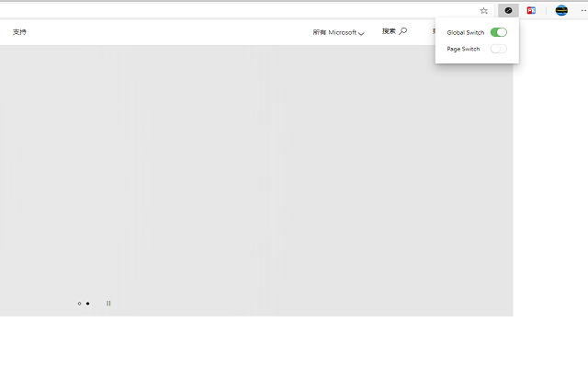Click the favorites star icon
This screenshot has width=588, height=368.
[x=484, y=11]
